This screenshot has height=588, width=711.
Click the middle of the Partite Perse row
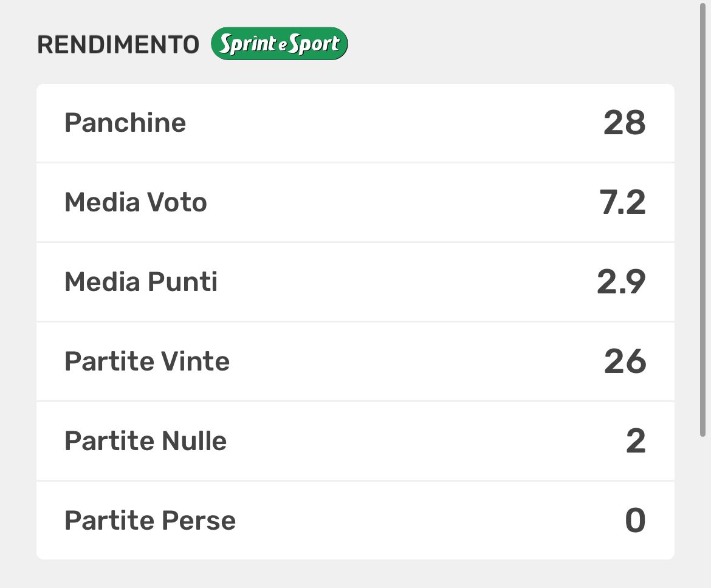[355, 521]
